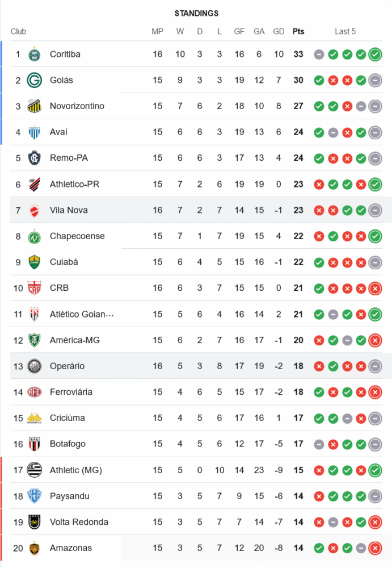Click Goiás's most recent draw indicator

tap(374, 81)
